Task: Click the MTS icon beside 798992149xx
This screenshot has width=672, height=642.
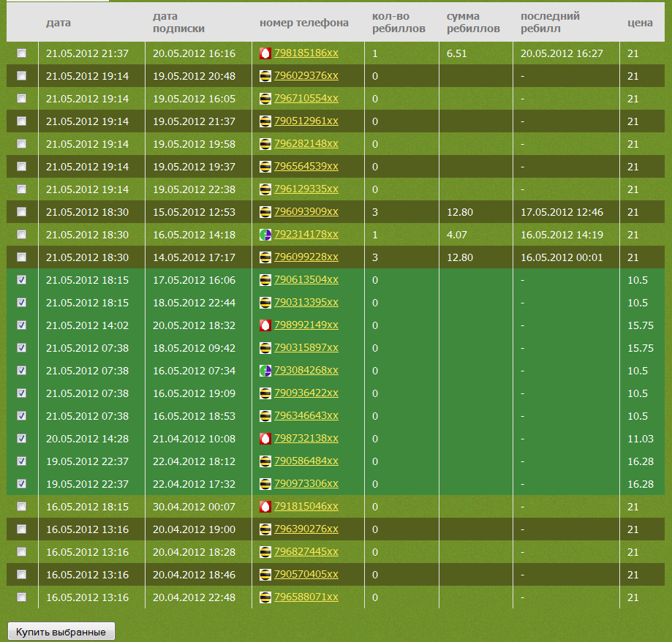Action: tap(265, 325)
